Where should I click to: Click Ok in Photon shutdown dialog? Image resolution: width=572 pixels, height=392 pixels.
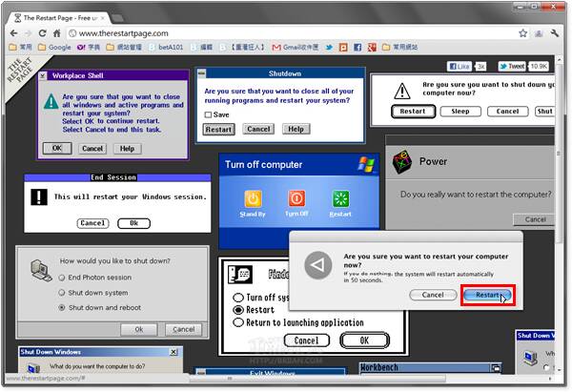[139, 329]
